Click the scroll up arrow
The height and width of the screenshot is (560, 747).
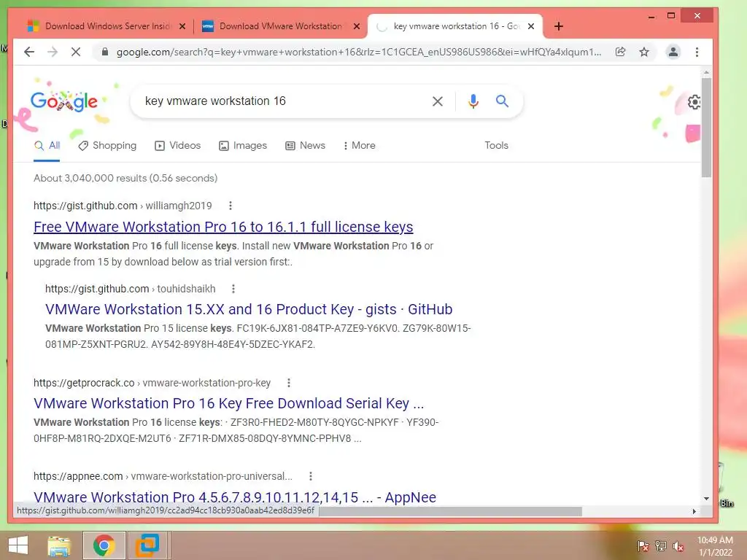[x=706, y=72]
